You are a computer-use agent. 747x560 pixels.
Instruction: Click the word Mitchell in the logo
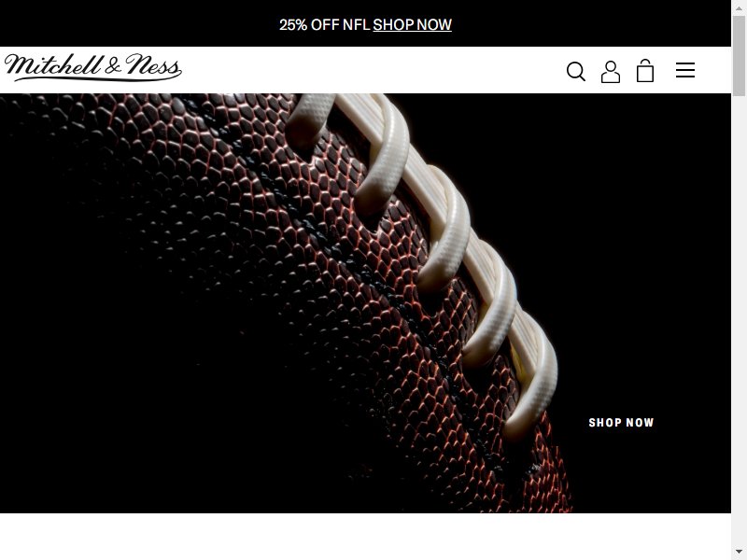tap(53, 65)
